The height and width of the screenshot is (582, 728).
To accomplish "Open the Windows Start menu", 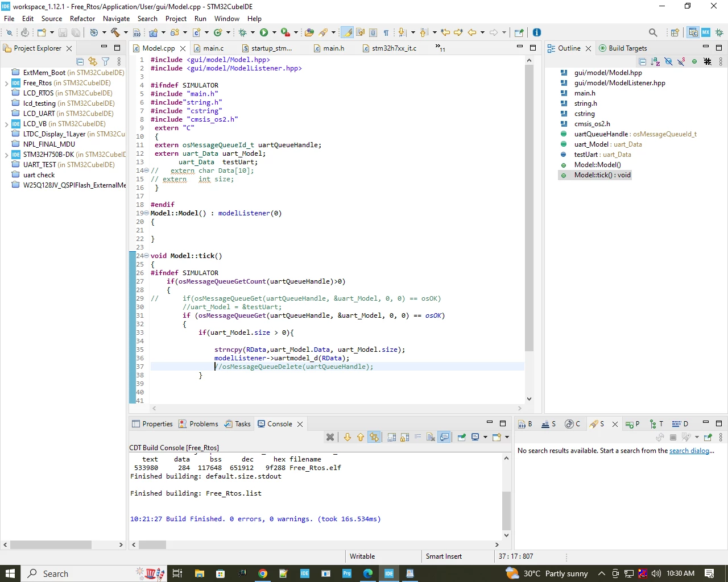I will pyautogui.click(x=10, y=573).
